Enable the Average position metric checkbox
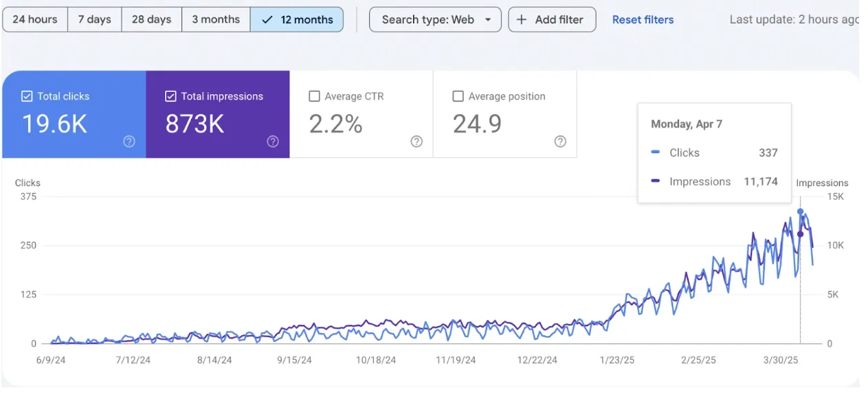 458,96
